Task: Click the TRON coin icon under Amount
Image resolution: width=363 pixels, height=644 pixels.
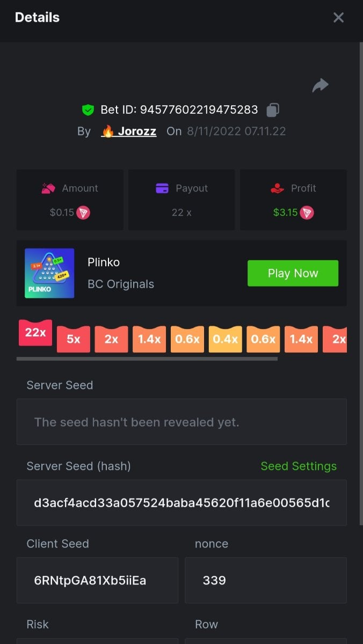Action: (x=83, y=213)
